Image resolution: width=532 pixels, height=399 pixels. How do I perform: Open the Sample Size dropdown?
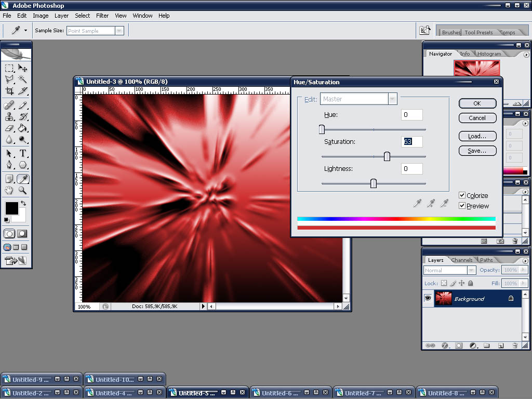[x=119, y=31]
